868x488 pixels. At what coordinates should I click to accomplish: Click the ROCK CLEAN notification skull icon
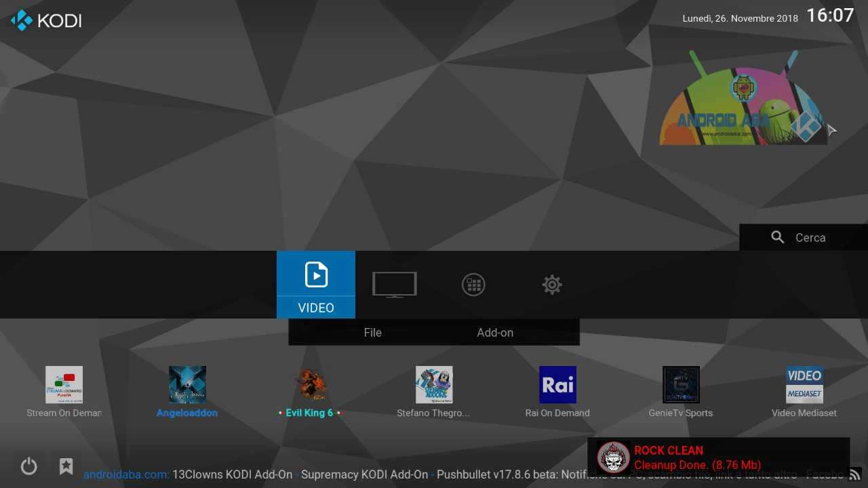614,457
